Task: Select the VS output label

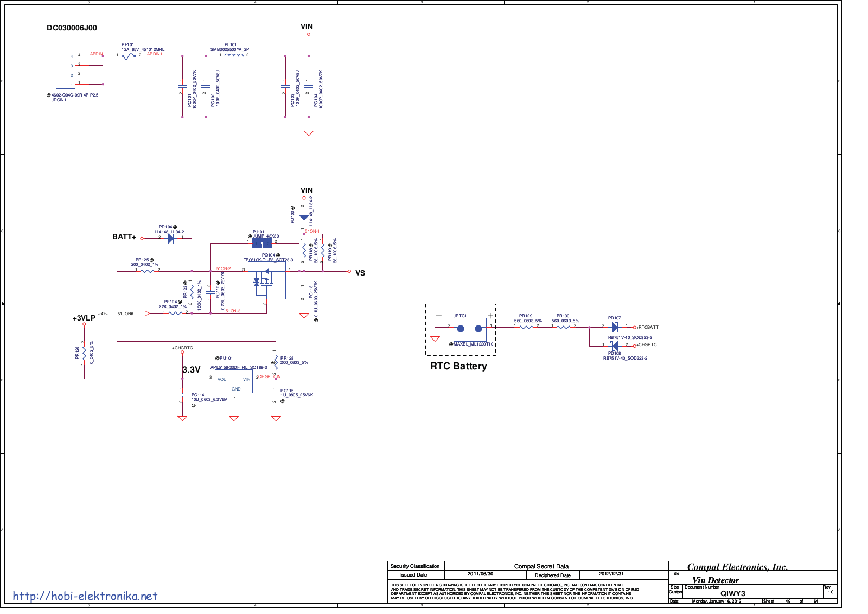Action: point(360,273)
